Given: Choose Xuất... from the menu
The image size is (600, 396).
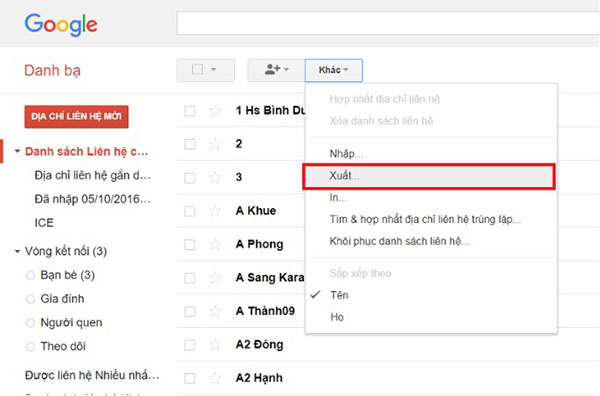Looking at the screenshot, I should point(429,176).
